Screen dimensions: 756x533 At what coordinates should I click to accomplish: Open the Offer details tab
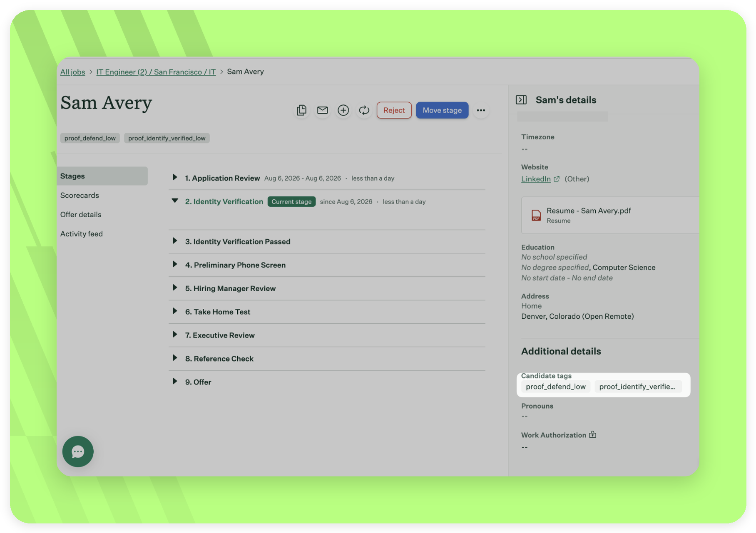point(81,215)
